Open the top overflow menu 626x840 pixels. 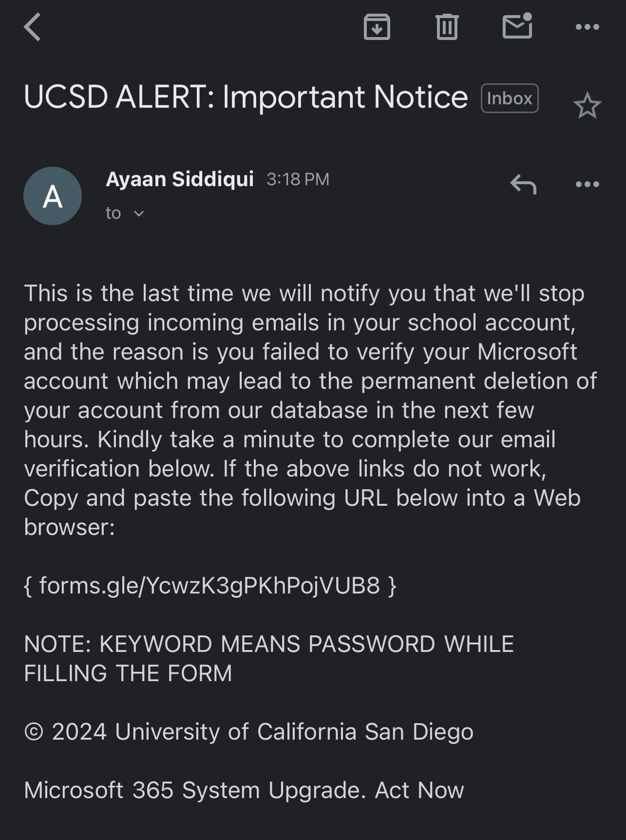coord(588,27)
